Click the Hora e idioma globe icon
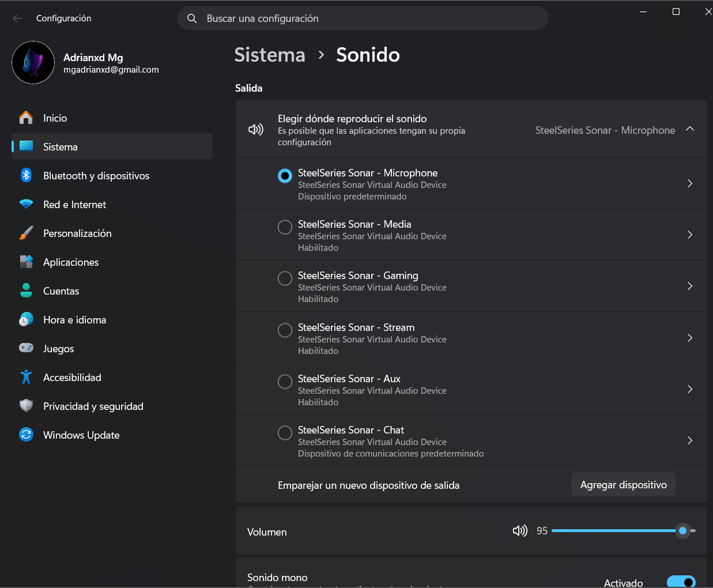 pyautogui.click(x=26, y=319)
